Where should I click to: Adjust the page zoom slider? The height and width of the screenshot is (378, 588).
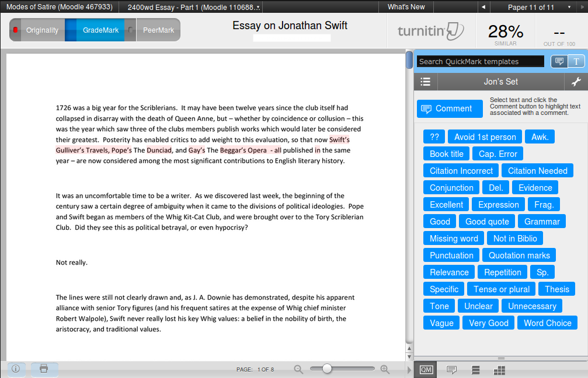coord(327,369)
